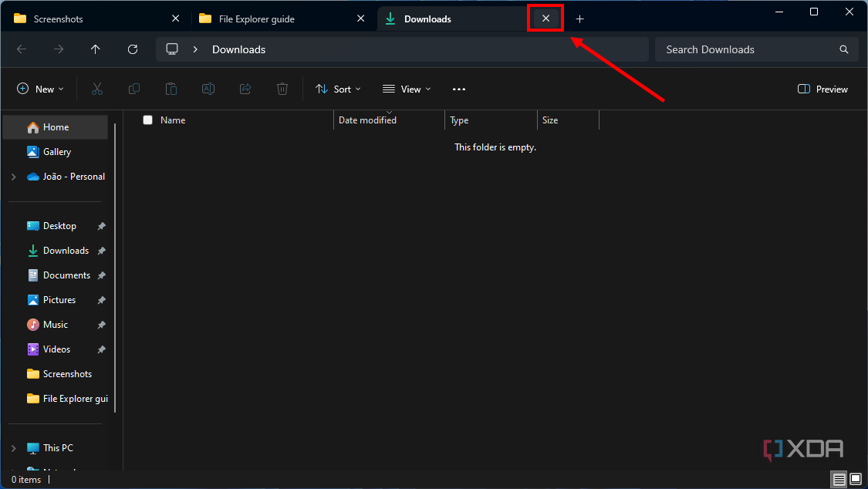Viewport: 868px width, 489px height.
Task: Click the Delete trash icon
Action: pos(282,89)
